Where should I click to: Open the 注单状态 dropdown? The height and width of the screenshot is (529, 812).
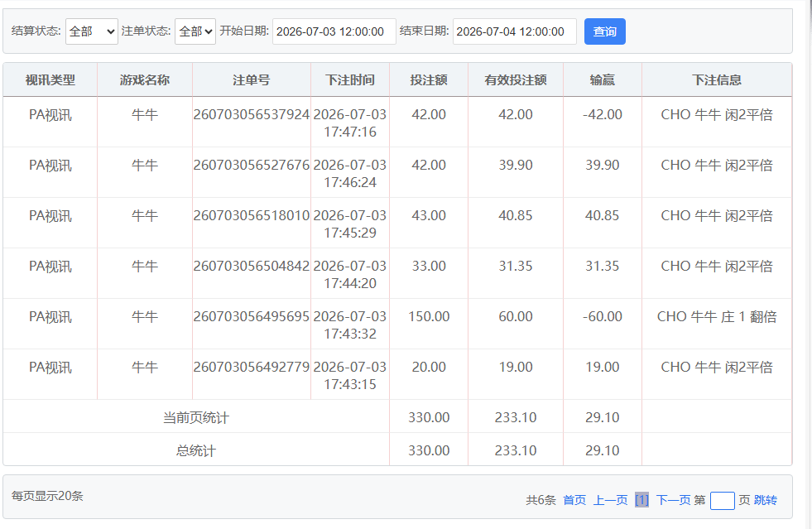pyautogui.click(x=195, y=31)
